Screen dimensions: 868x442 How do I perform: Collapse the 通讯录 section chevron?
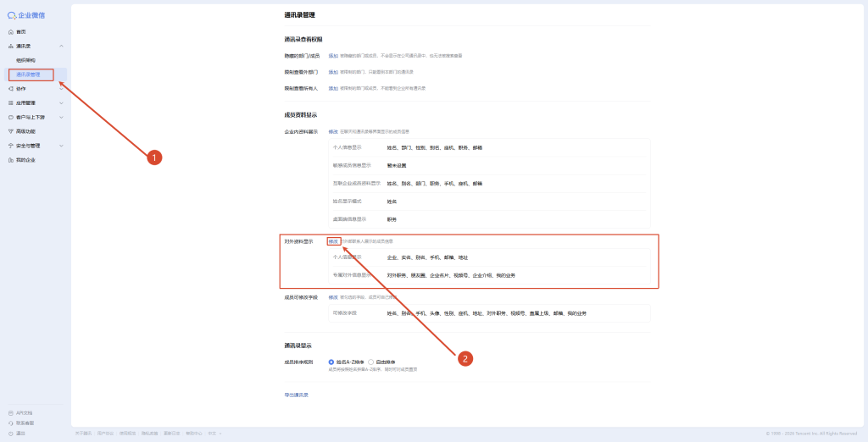(61, 46)
